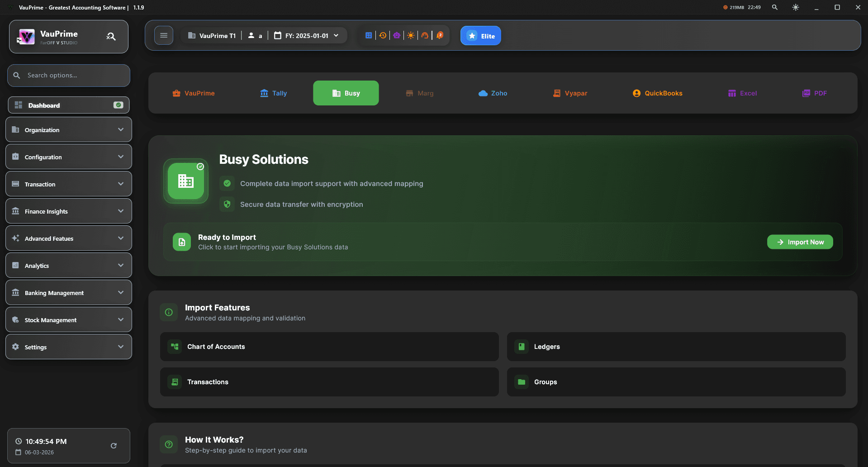Toggle the title bar brightness icon
The height and width of the screenshot is (467, 868).
click(x=796, y=7)
